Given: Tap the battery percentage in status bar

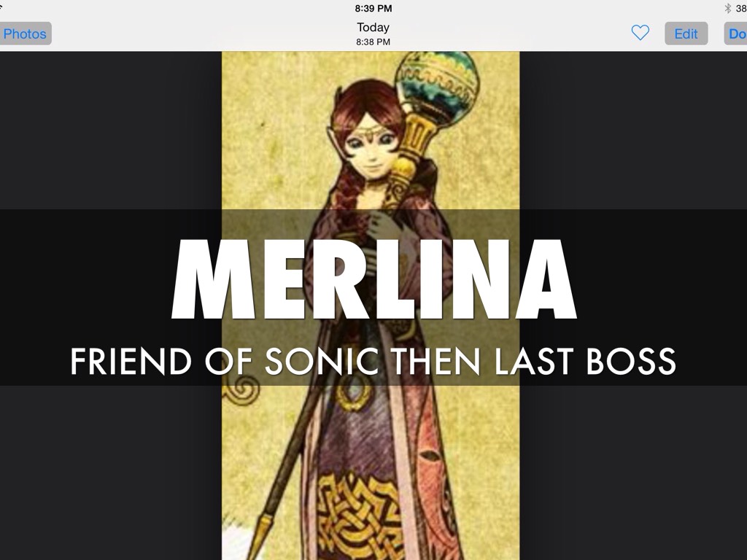Looking at the screenshot, I should tap(741, 8).
